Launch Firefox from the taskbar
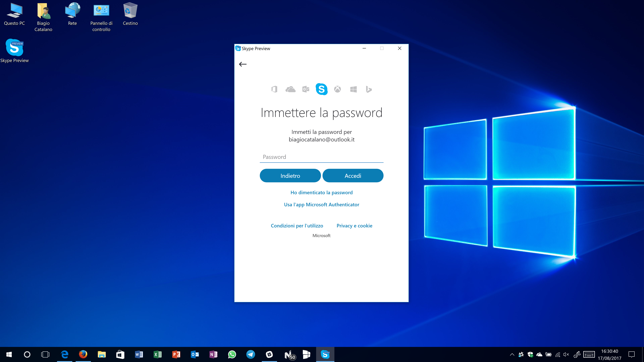 (x=83, y=354)
